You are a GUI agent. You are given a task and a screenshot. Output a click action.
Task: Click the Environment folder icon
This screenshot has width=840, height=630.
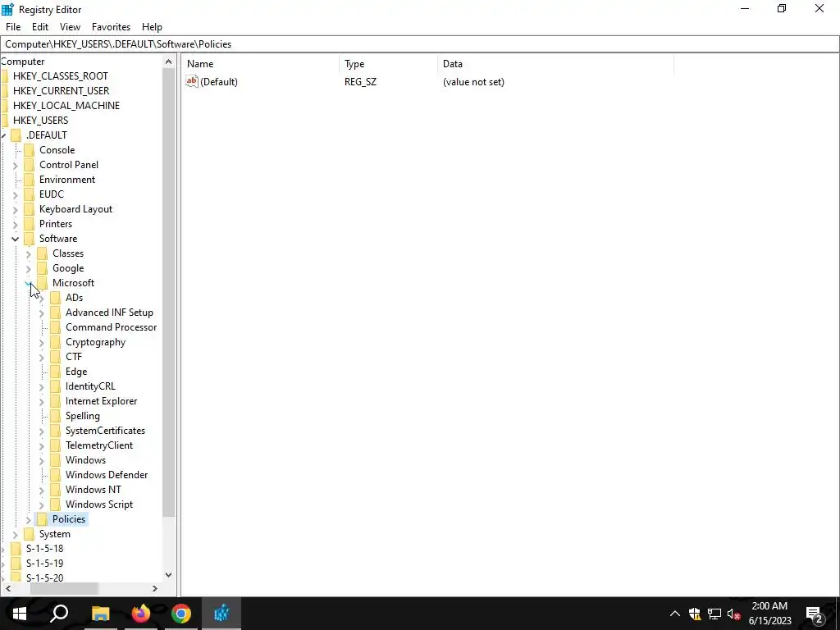(x=30, y=180)
